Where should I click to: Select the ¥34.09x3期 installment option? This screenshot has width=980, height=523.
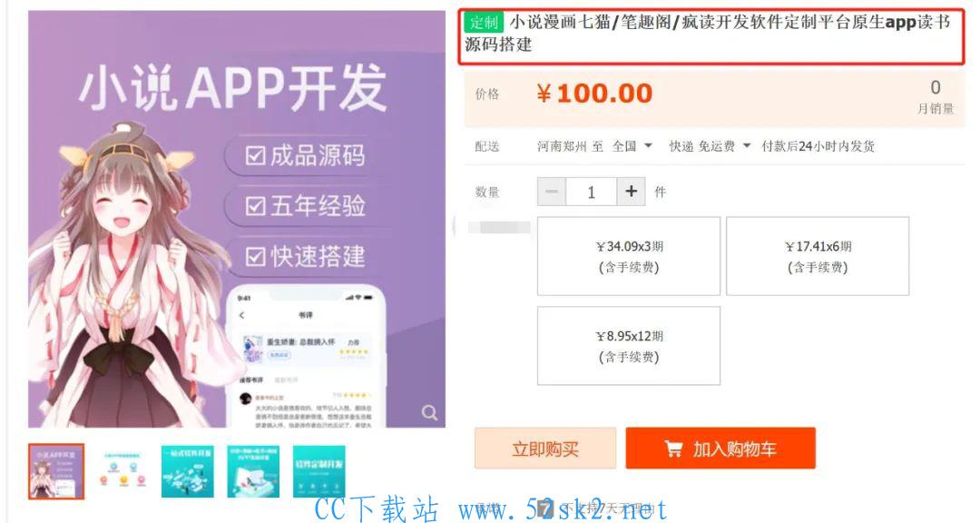pyautogui.click(x=629, y=256)
